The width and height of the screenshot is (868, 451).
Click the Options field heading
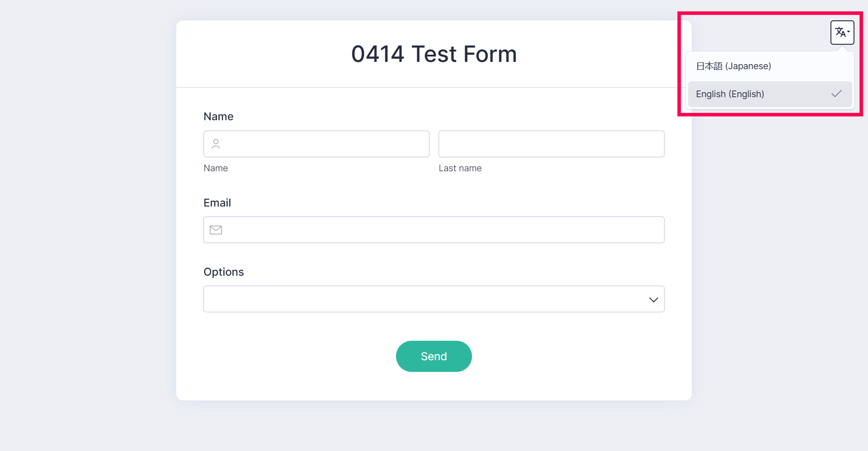223,272
